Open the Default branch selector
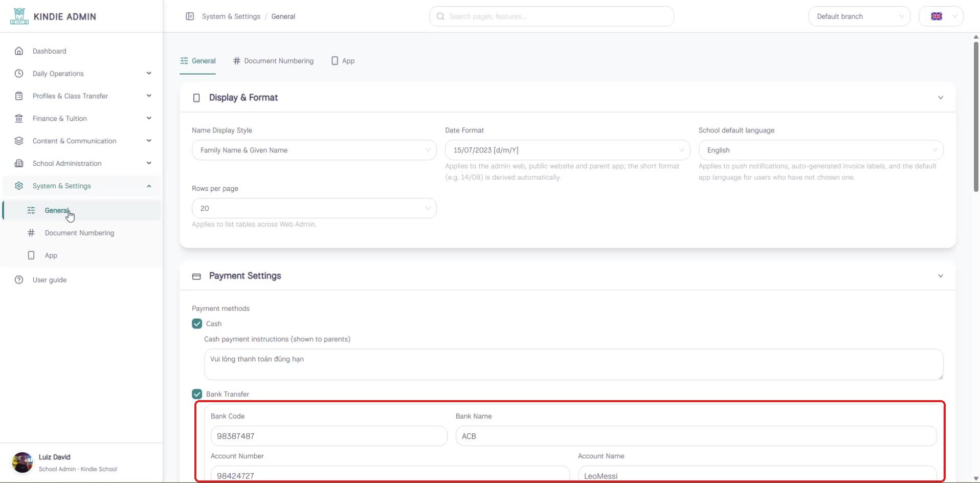 [x=859, y=16]
